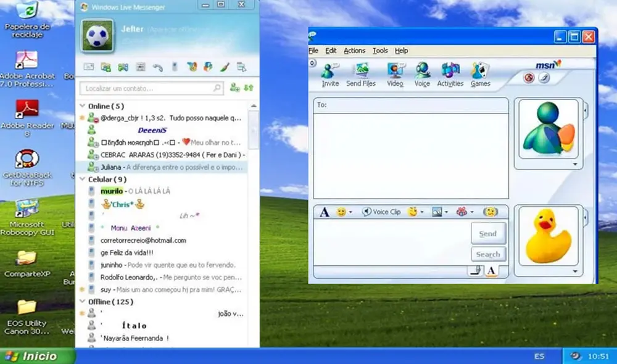
Task: Block the contact using the red circle icon
Action: point(528,77)
